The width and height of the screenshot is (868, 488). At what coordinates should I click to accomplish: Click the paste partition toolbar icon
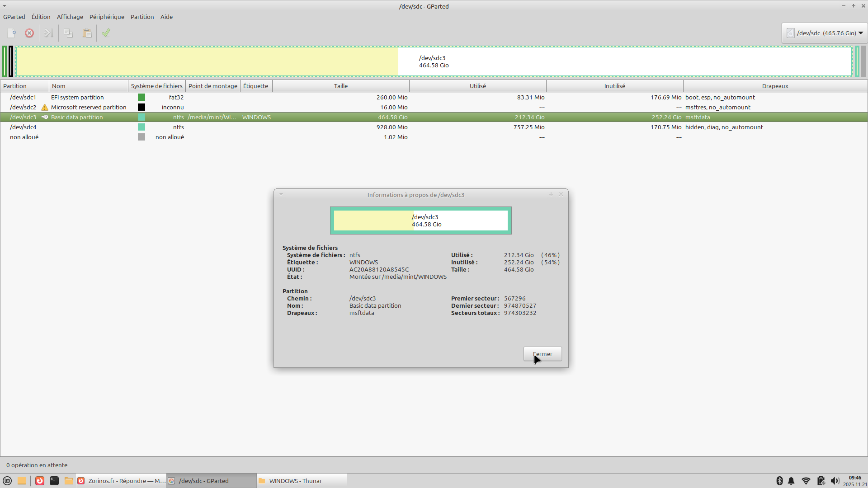(87, 33)
